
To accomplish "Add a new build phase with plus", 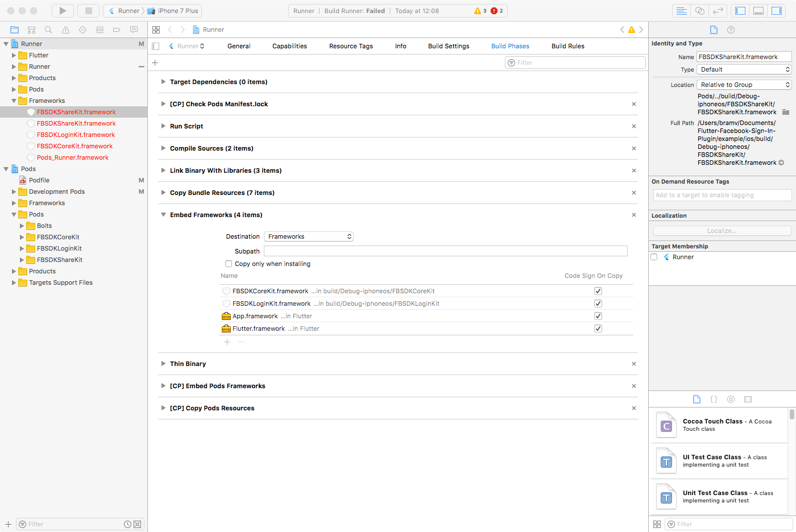I will [155, 63].
